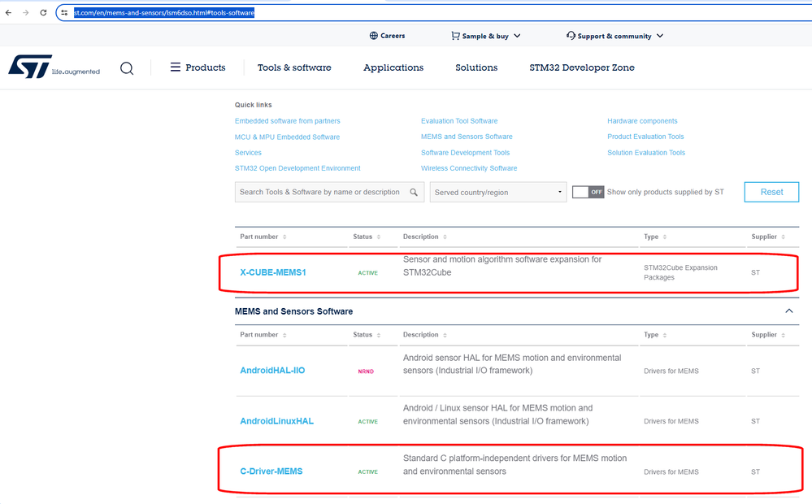Expand the Sample & buy dropdown chevron
The height and width of the screenshot is (504, 812).
[x=517, y=36]
